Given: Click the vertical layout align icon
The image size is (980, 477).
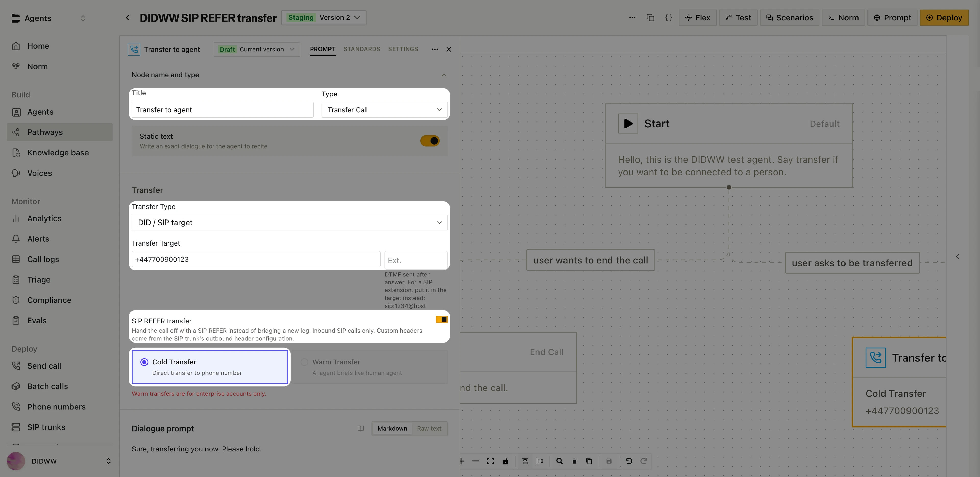Looking at the screenshot, I should coord(525,461).
